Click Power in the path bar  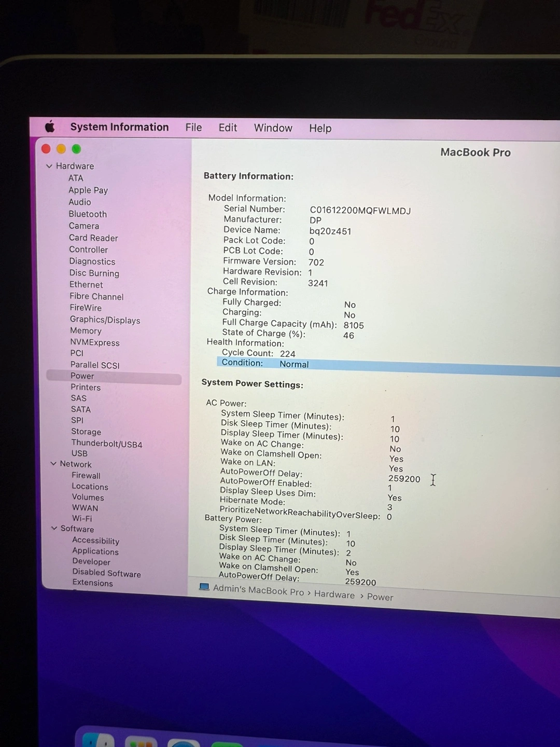point(380,597)
